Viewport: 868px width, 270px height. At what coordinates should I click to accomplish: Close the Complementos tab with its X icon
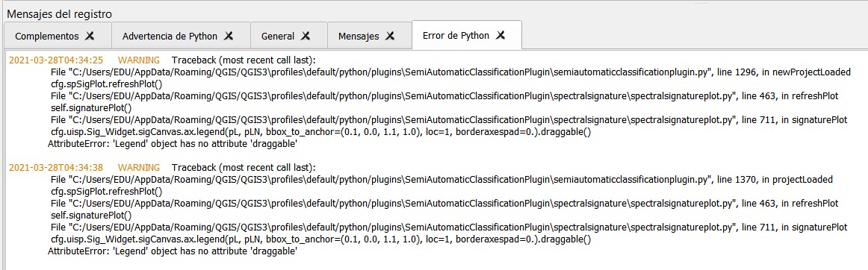[90, 36]
